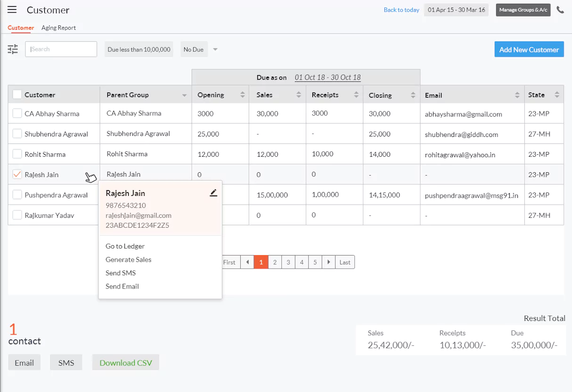Uncheck the Rajesh Jain row checkbox
This screenshot has height=392, width=572.
pos(17,174)
